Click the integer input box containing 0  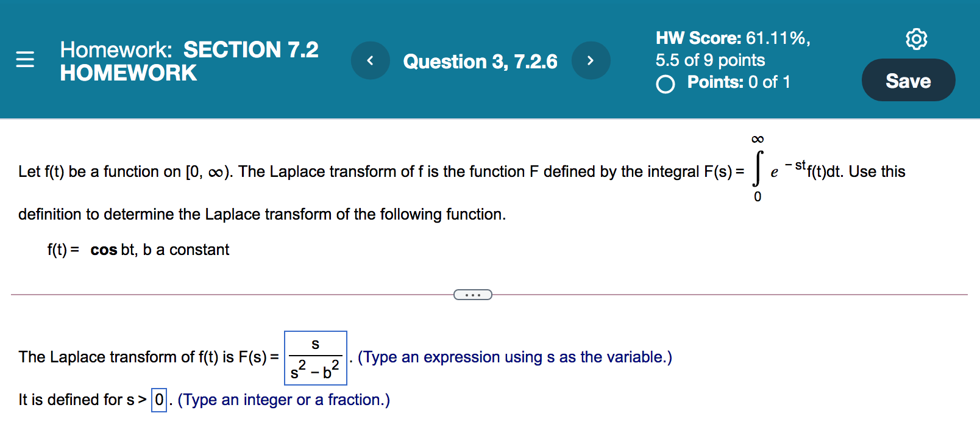158,400
